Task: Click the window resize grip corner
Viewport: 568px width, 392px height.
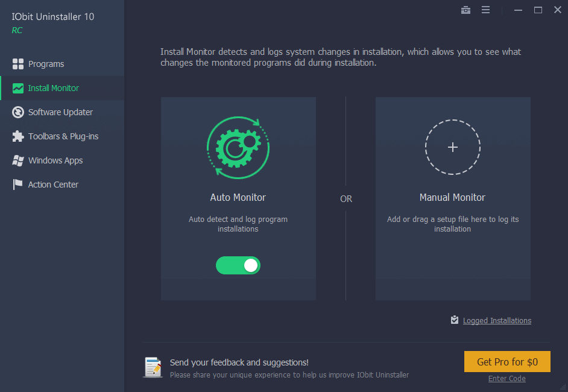Action: click(564, 388)
